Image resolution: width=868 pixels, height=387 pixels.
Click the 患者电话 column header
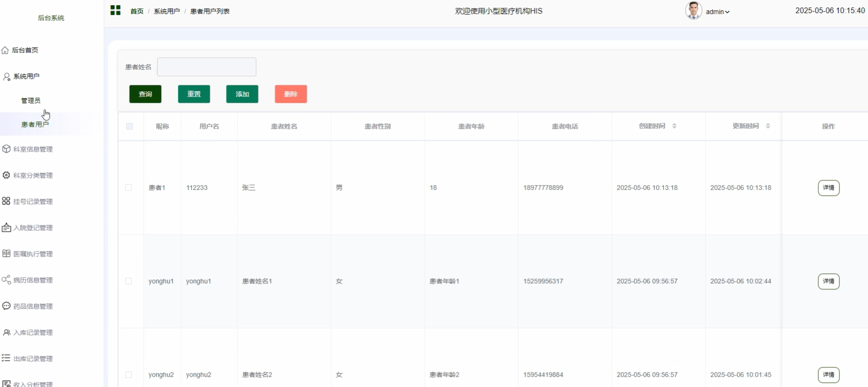[x=565, y=126]
